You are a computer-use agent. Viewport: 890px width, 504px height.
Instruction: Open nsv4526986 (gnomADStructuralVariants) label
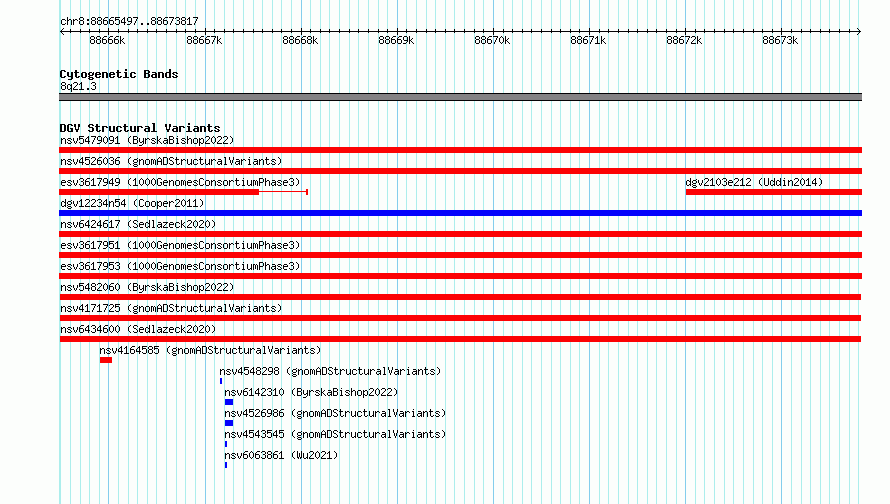[335, 413]
